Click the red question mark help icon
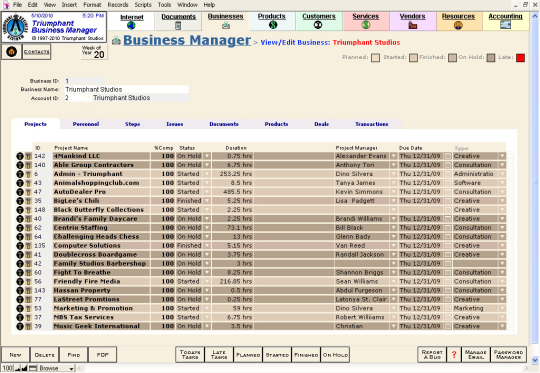 (454, 354)
